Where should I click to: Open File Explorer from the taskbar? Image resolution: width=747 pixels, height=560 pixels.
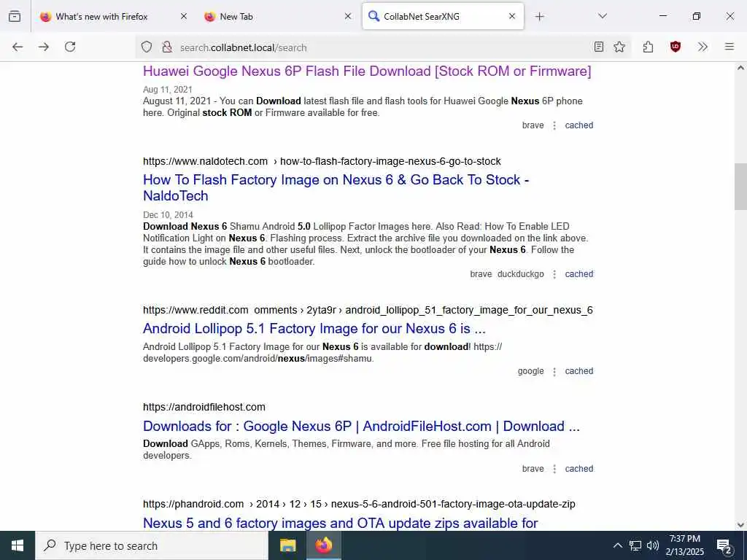(x=287, y=545)
